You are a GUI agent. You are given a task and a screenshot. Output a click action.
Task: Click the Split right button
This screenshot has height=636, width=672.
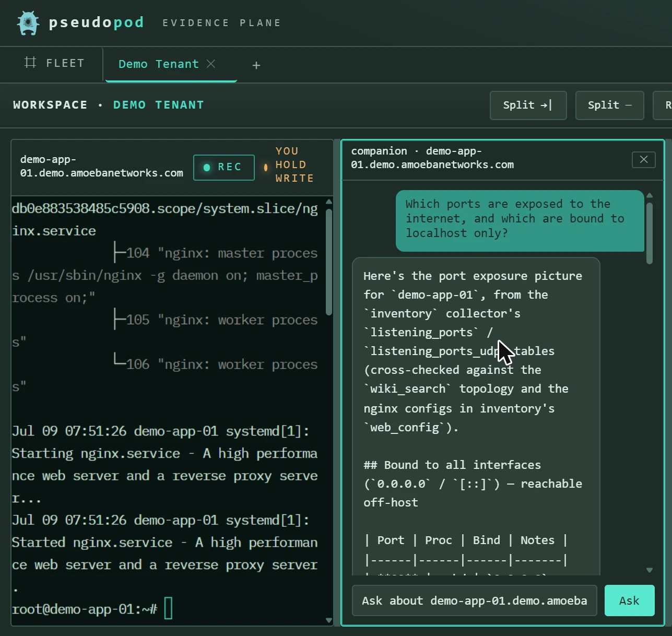[x=528, y=105]
